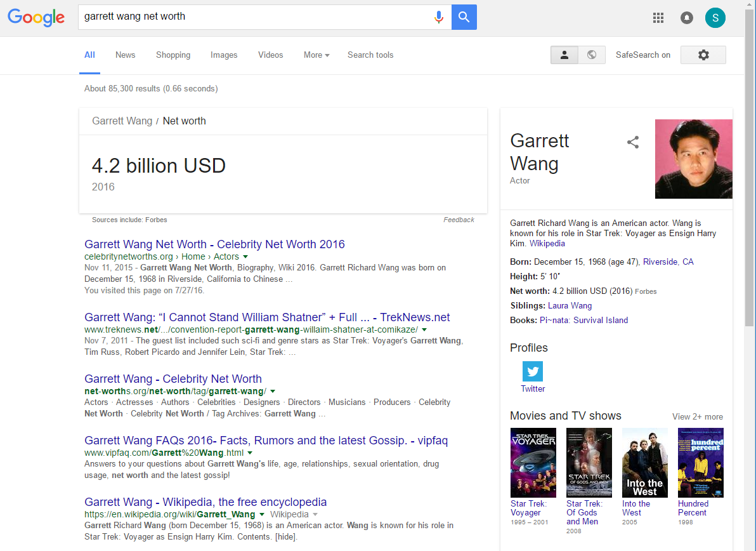The height and width of the screenshot is (551, 756).
Task: Click the page vertical scrollbar
Action: (749, 169)
